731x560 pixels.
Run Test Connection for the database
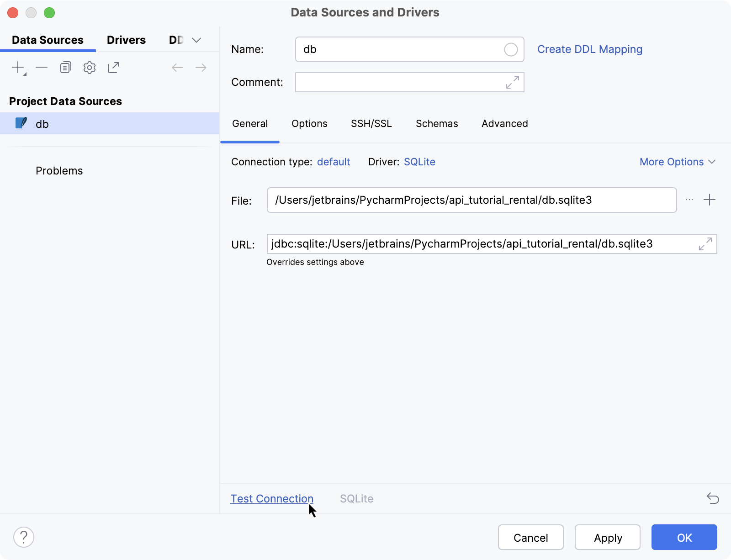(x=272, y=498)
